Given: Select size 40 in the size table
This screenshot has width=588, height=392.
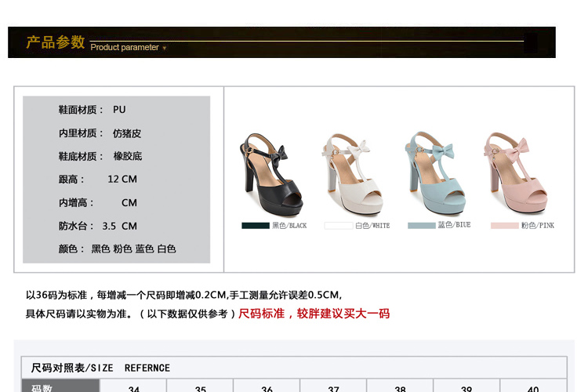Looking at the screenshot, I should (533, 388).
